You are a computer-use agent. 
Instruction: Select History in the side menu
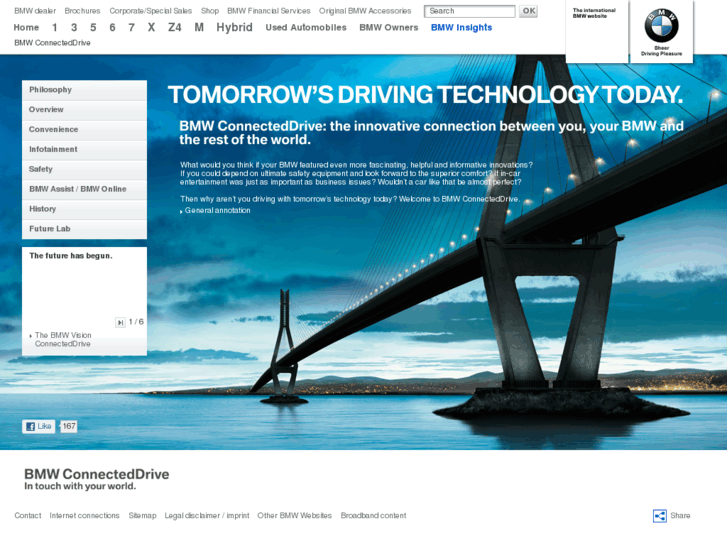coord(84,209)
